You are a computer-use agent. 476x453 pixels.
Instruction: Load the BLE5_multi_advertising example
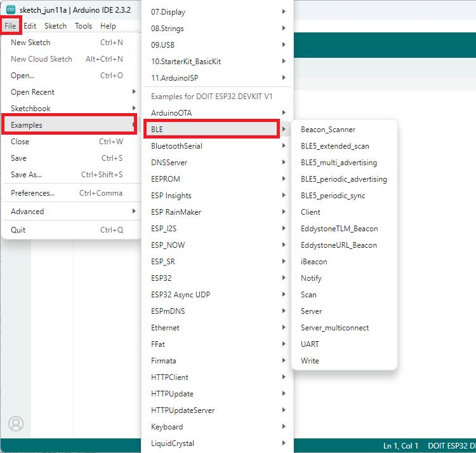pyautogui.click(x=344, y=162)
